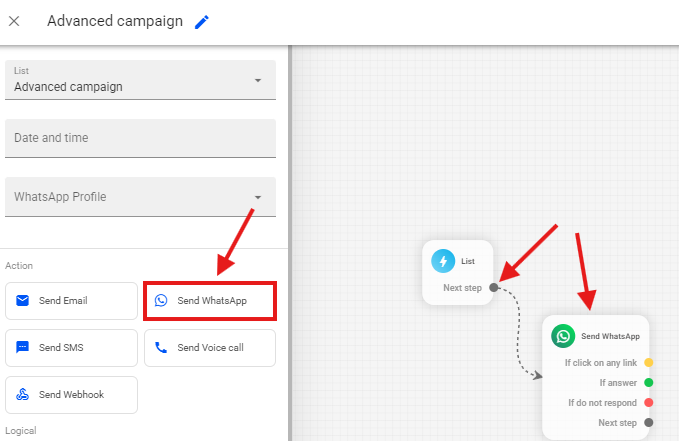Expand the WhatsApp Profile dropdown
679x441 pixels.
[x=140, y=197]
